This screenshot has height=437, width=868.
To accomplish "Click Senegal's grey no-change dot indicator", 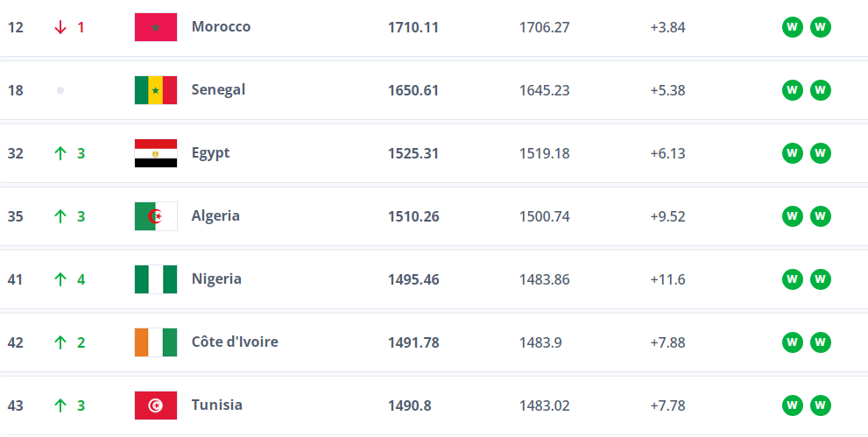I will click(x=60, y=90).
